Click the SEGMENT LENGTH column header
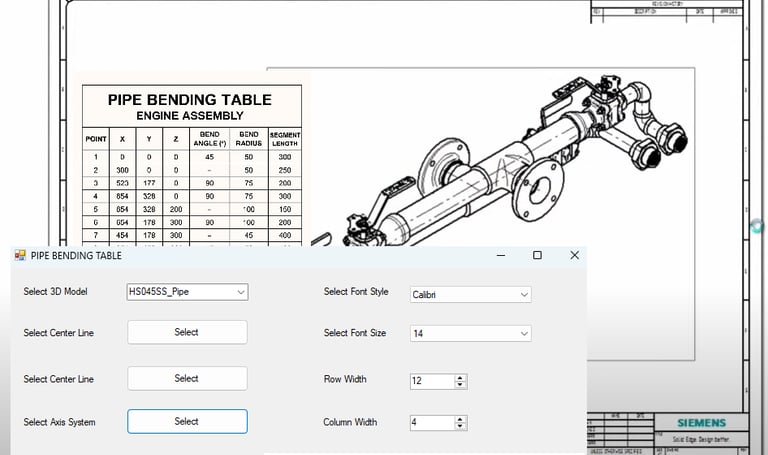 click(285, 139)
